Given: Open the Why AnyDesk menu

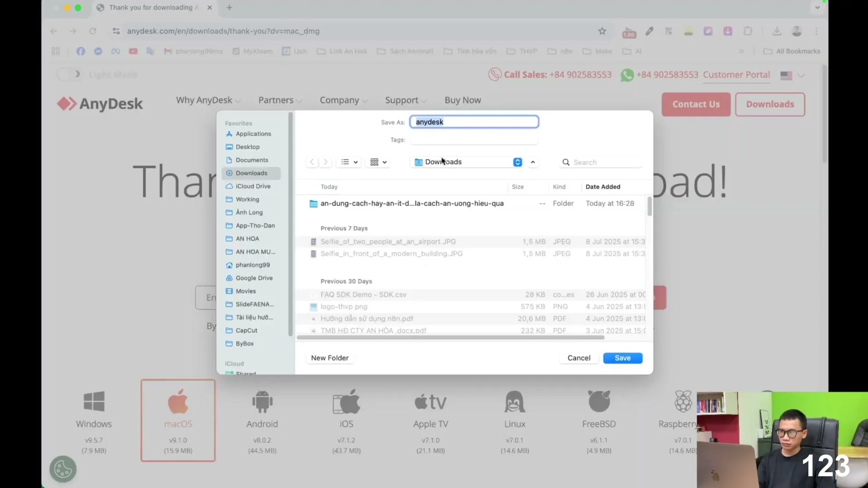Looking at the screenshot, I should point(208,100).
